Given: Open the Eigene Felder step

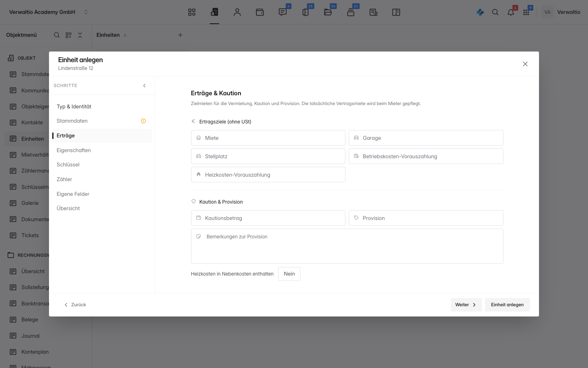Looking at the screenshot, I should (102, 194).
